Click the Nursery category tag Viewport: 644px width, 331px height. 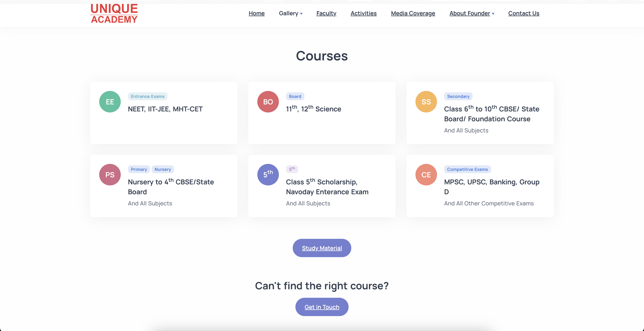[162, 169]
